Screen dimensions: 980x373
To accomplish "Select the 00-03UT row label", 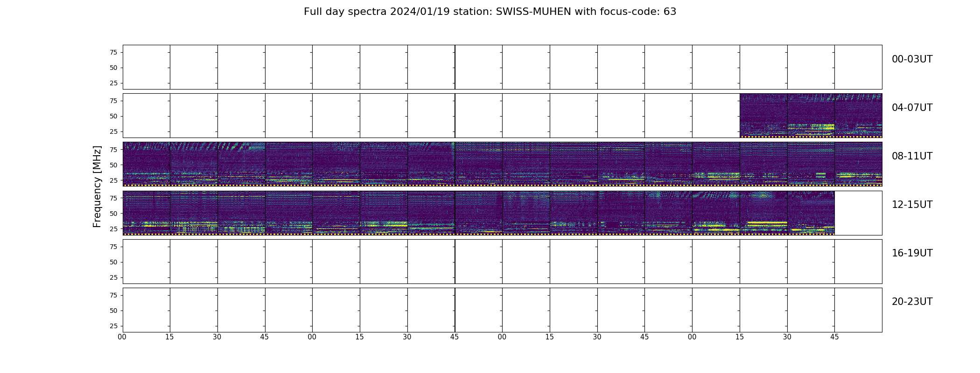I will [912, 59].
